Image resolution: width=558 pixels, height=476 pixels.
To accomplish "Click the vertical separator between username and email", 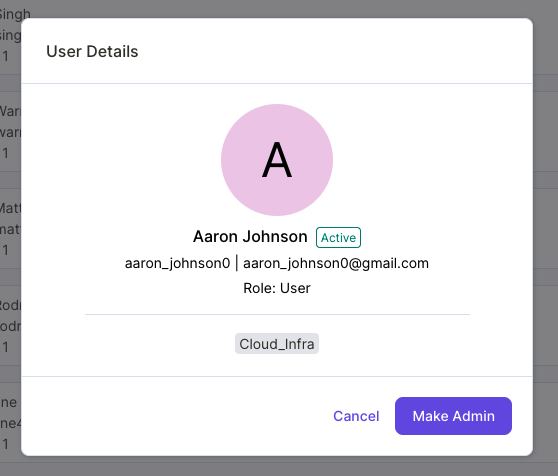I will pos(237,264).
